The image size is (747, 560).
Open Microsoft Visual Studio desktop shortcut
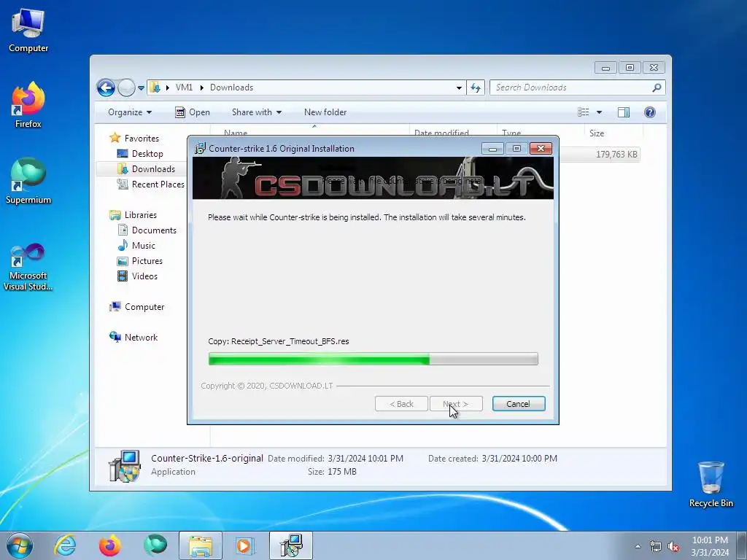coord(28,267)
